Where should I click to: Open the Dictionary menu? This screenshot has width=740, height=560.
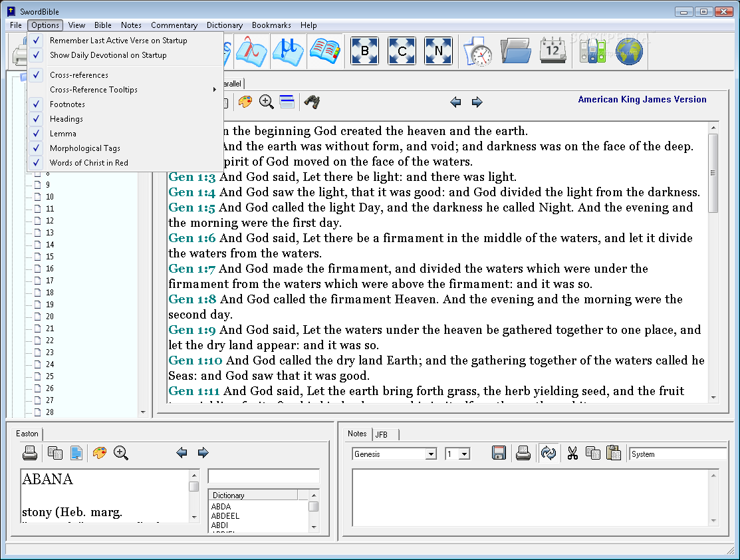(225, 25)
